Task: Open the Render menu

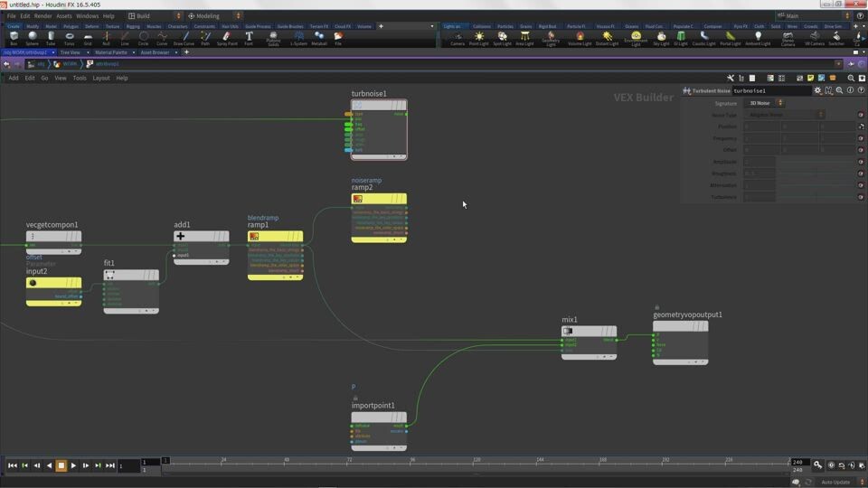Action: [42, 15]
